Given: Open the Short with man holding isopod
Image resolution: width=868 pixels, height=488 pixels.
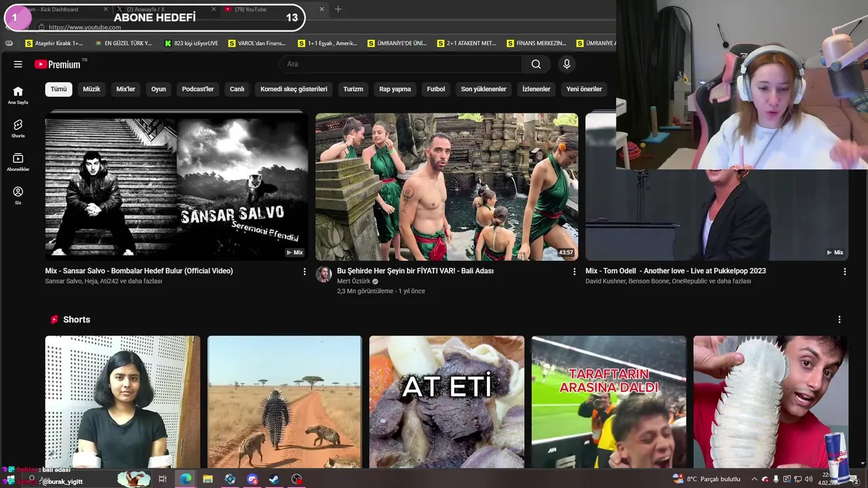Looking at the screenshot, I should 771,402.
